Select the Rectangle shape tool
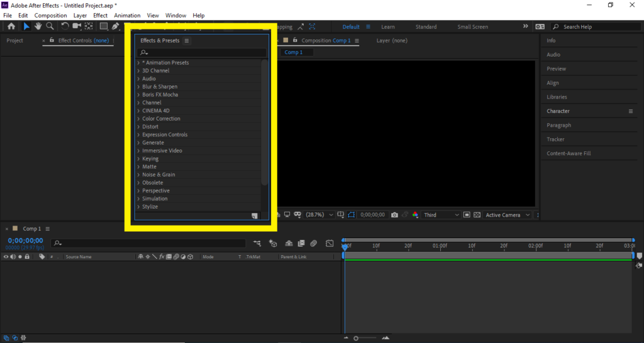Screen dimensions: 644x343 pos(104,26)
